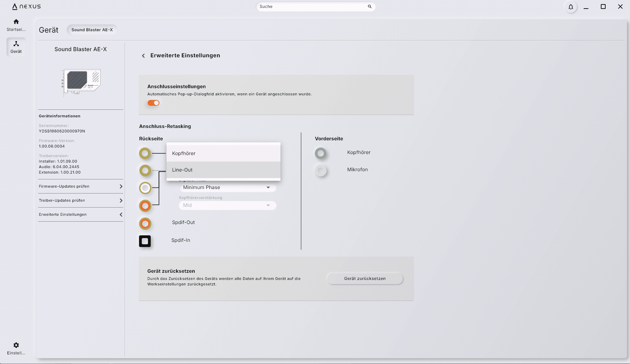Click the serial number YDSB1960620000970N

tap(62, 131)
